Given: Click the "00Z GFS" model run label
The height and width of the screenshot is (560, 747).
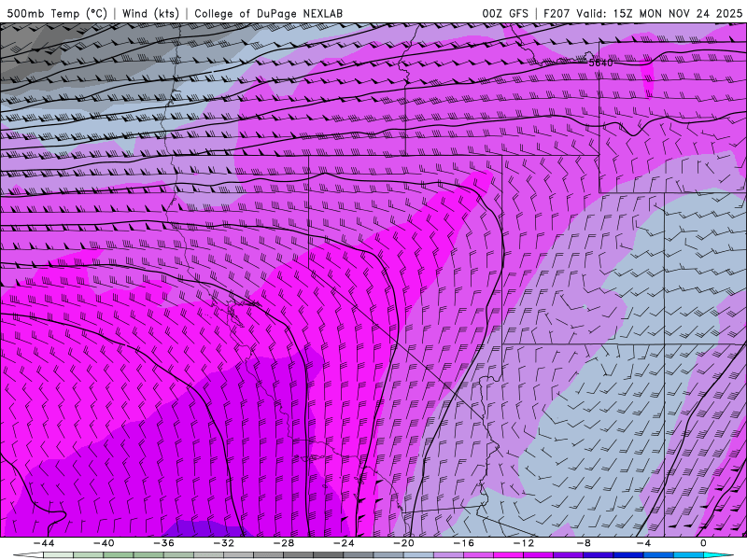Looking at the screenshot, I should (505, 13).
